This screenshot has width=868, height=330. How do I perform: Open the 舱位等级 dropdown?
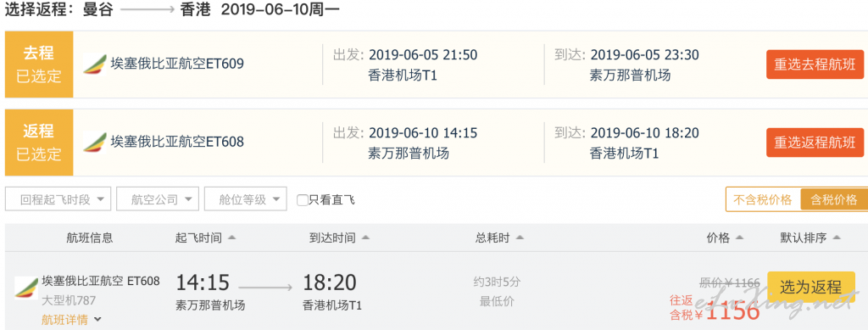coord(245,199)
